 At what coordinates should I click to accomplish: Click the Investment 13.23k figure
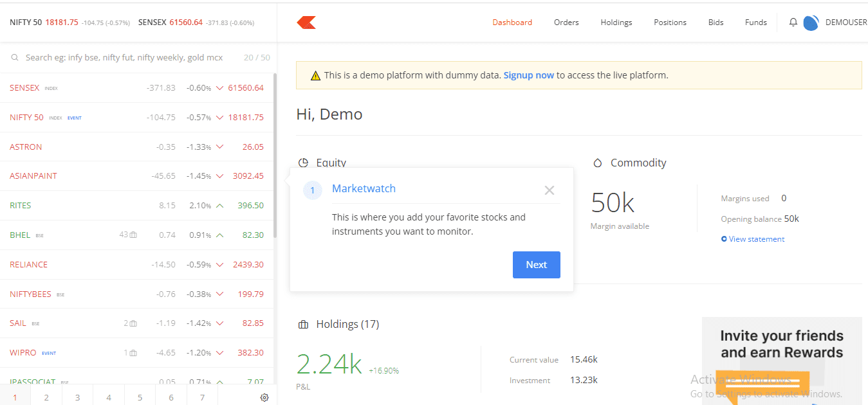pos(584,381)
